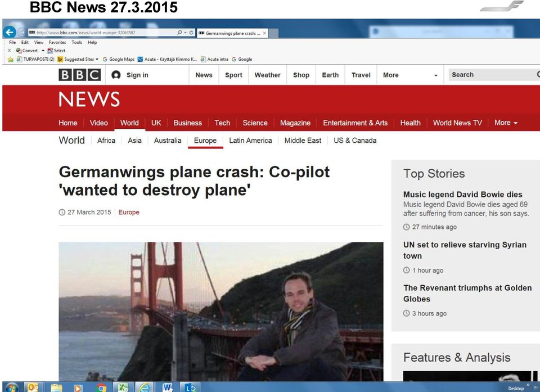Open the Tools menu

(77, 42)
